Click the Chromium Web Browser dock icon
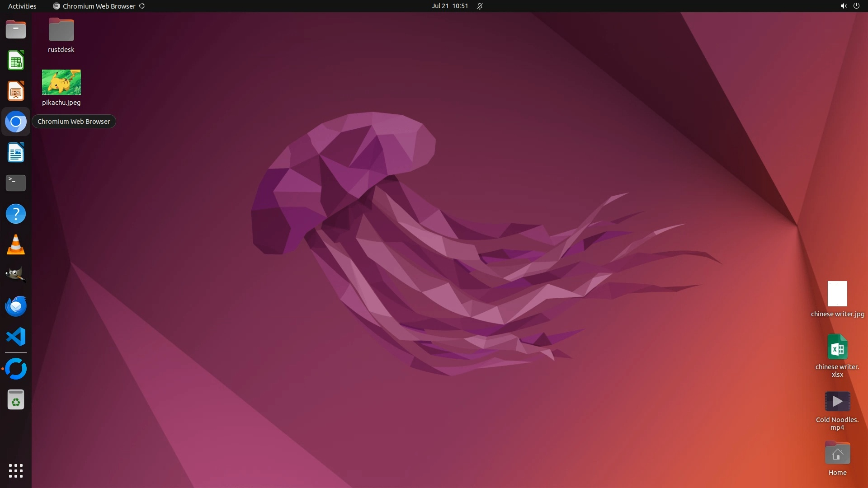This screenshot has width=868, height=488. [x=16, y=122]
